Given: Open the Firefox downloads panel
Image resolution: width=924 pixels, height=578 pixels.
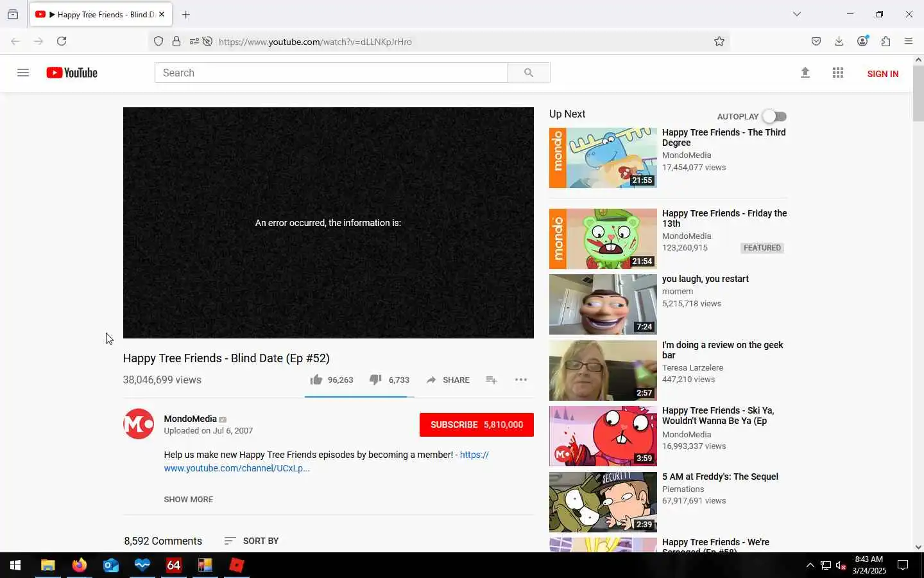Looking at the screenshot, I should coord(839,41).
